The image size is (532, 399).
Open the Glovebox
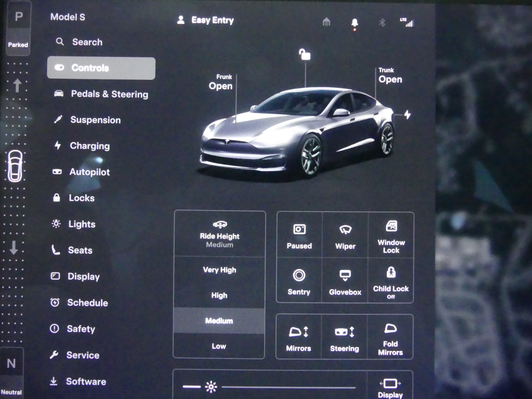point(345,282)
